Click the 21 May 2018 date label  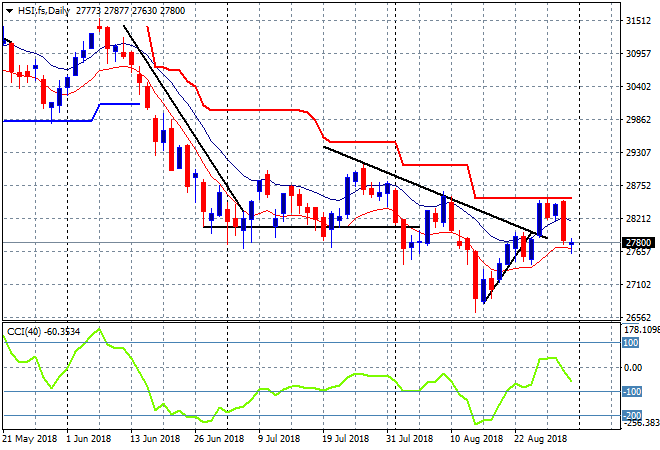click(30, 439)
